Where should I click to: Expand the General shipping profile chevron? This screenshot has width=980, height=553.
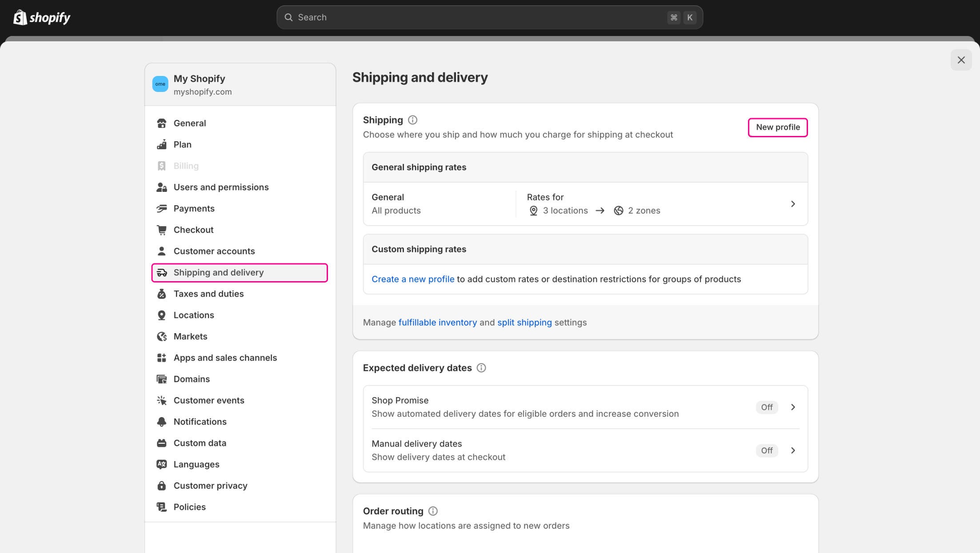tap(793, 204)
